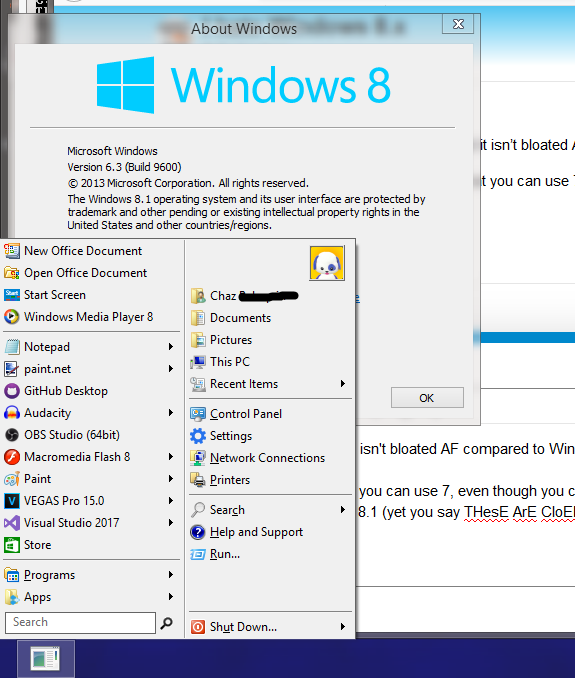This screenshot has height=678, width=575.
Task: Click the Start Screen label text
Action: pyautogui.click(x=55, y=295)
